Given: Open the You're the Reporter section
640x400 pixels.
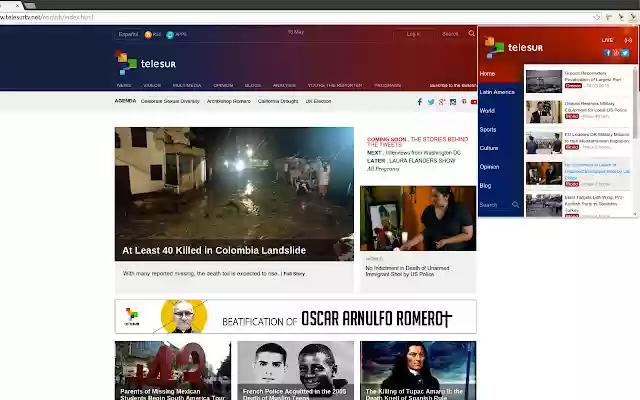Looking at the screenshot, I should (335, 85).
